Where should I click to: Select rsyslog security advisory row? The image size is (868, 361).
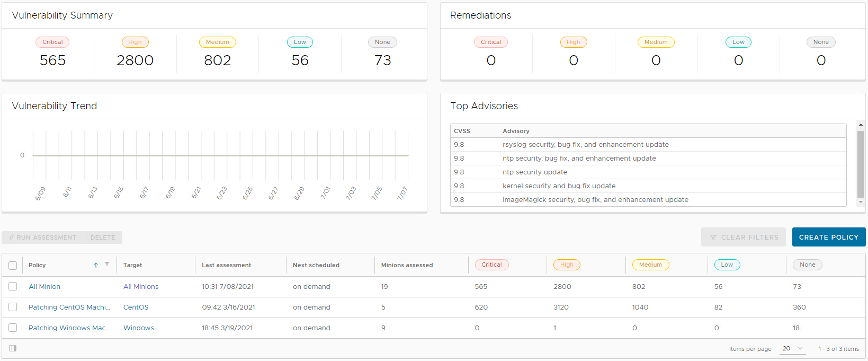(x=648, y=145)
